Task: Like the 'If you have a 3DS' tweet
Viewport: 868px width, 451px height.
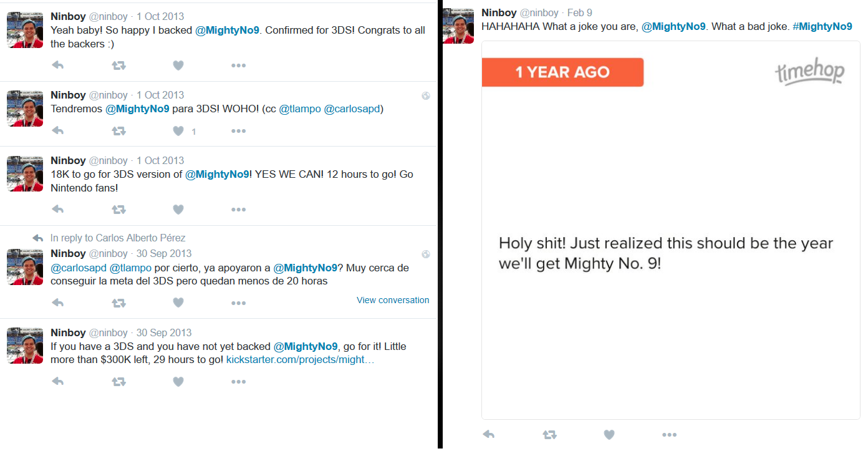Action: coord(178,381)
